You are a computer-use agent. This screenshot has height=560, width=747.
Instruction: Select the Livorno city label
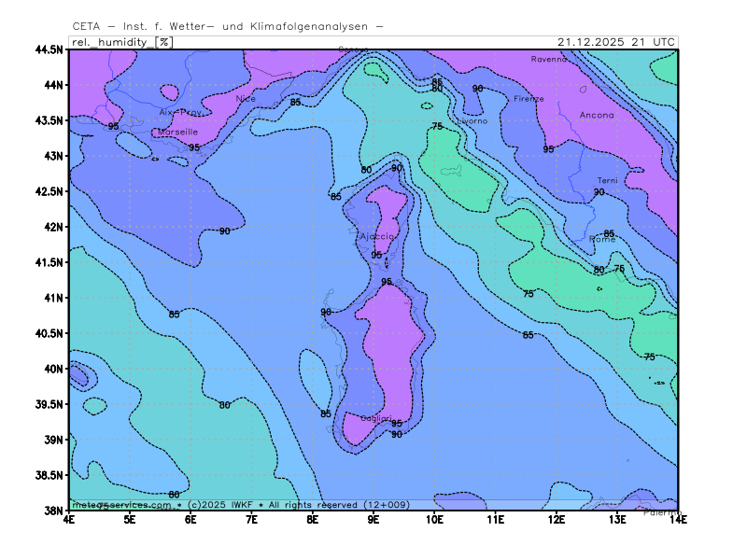pos(472,120)
